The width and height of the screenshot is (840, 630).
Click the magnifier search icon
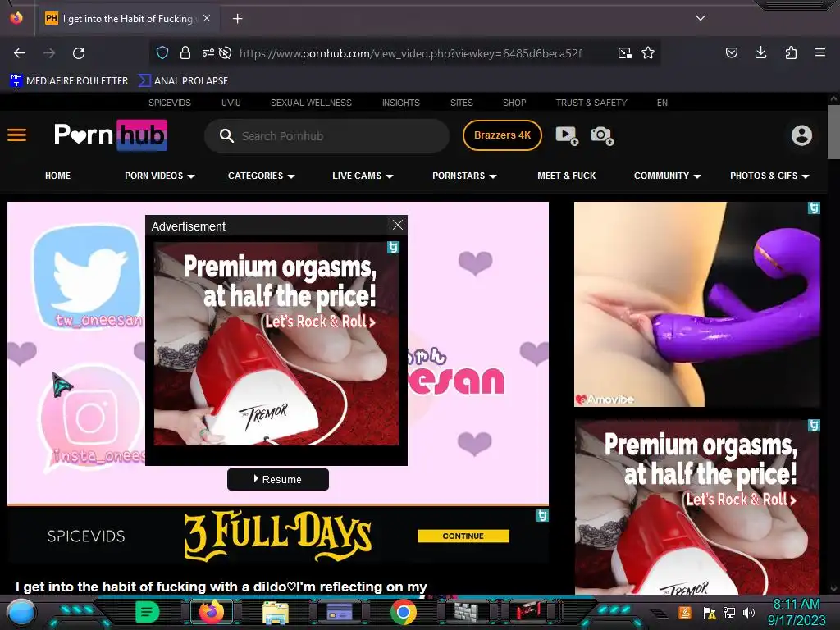(226, 135)
